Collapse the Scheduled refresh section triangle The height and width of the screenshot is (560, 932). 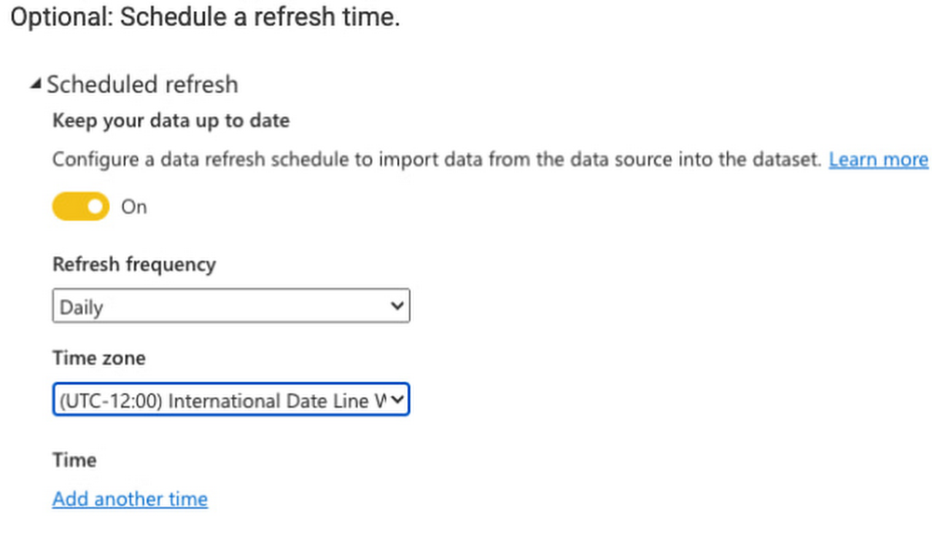coord(36,85)
